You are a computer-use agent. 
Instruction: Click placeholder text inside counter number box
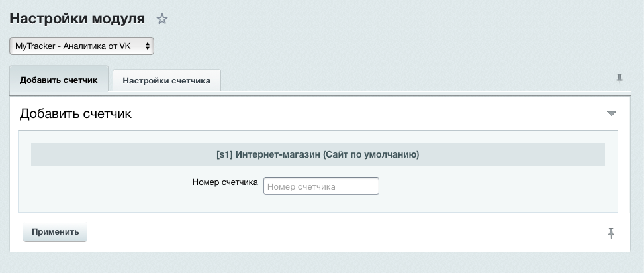point(301,187)
